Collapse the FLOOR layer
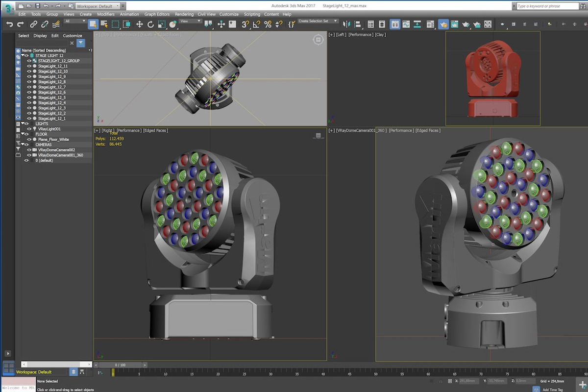 click(23, 134)
